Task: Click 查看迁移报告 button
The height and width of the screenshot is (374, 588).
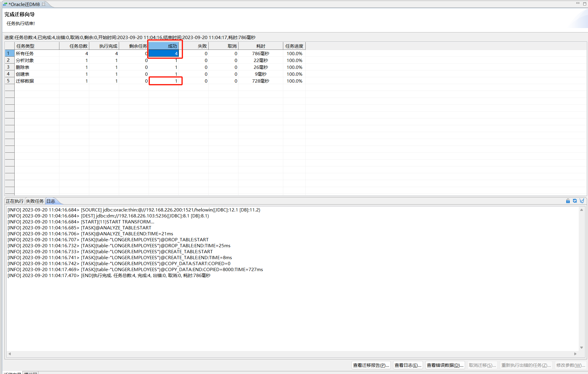Action: tap(371, 365)
